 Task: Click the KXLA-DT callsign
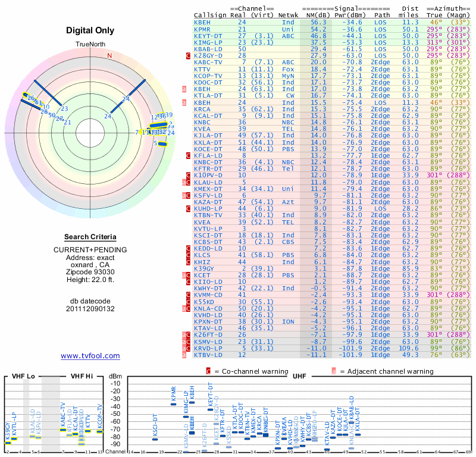point(208,142)
